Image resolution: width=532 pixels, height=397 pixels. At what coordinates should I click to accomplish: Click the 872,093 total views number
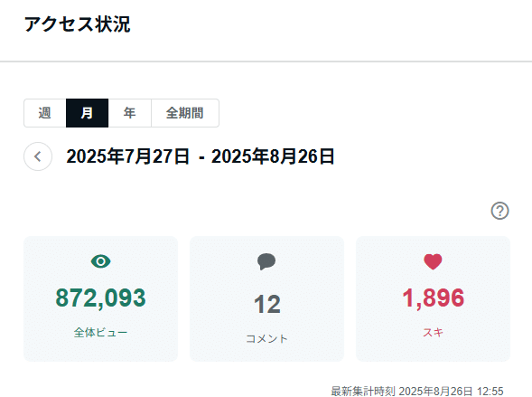pos(101,298)
